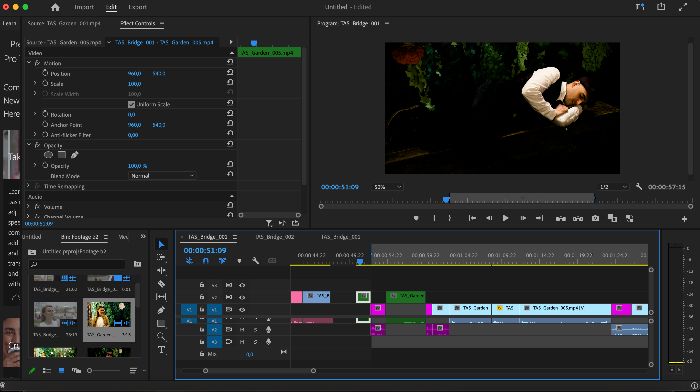Screen dimensions: 700x392
Task: Open the Button Editor plus icon
Action: 684,219
